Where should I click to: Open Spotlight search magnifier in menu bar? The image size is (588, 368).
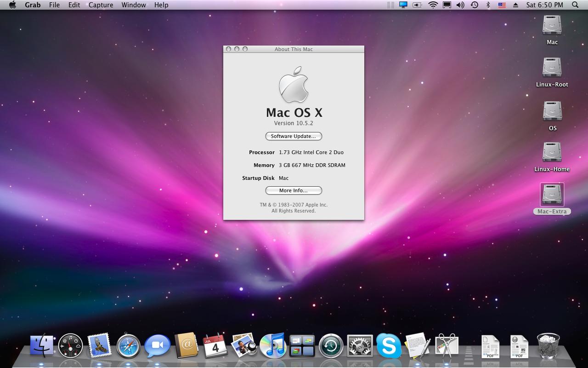(575, 5)
